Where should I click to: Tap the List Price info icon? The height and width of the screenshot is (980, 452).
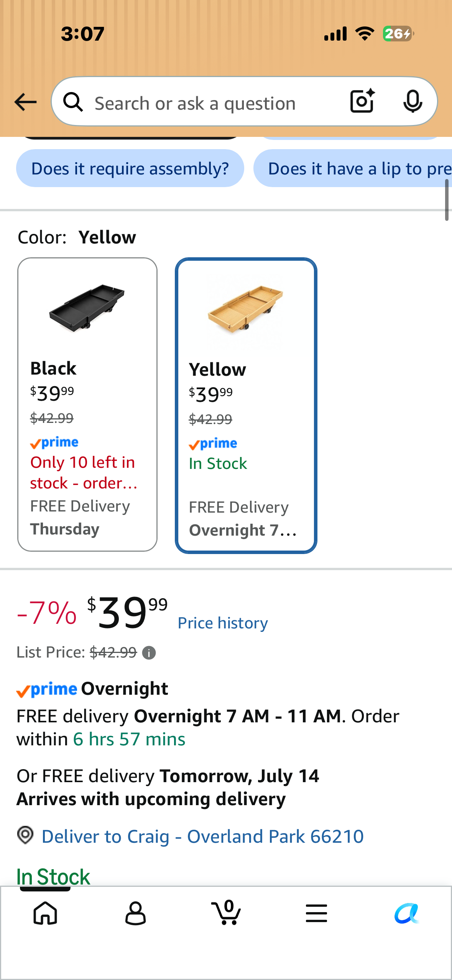click(149, 653)
